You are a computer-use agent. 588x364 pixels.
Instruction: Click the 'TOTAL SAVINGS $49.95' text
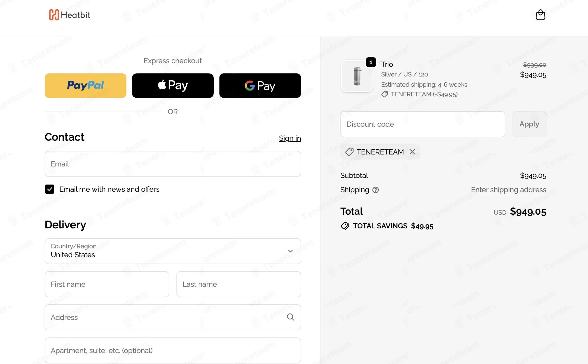393,226
